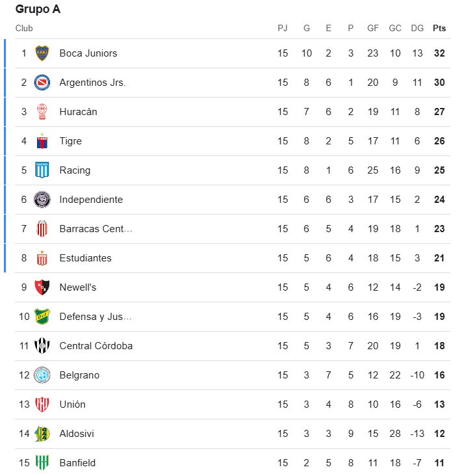Select the DG column header
This screenshot has width=464, height=476.
[x=417, y=28]
